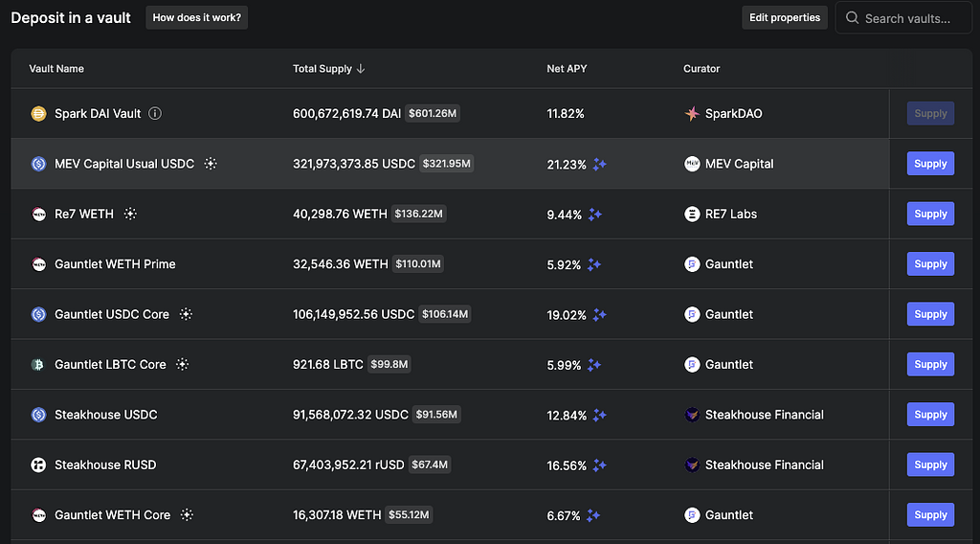Open the How does it work? help
The height and width of the screenshot is (544, 980).
pyautogui.click(x=196, y=18)
